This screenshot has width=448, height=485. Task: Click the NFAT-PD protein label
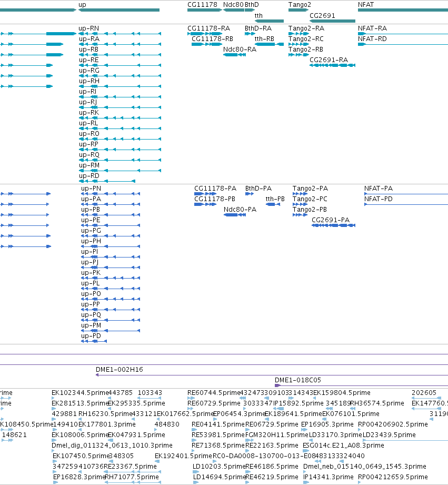click(x=379, y=199)
